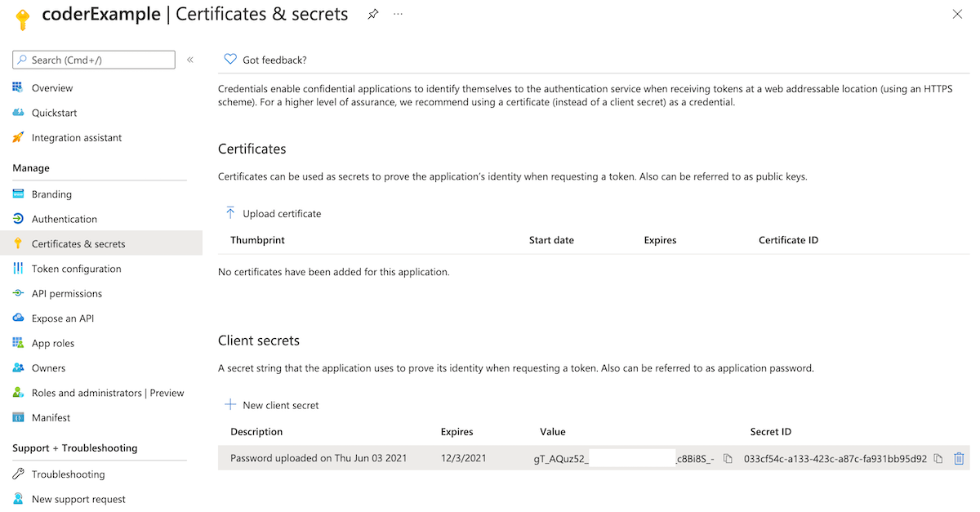Open the more options ellipsis menu
980x512 pixels.
pos(398,14)
